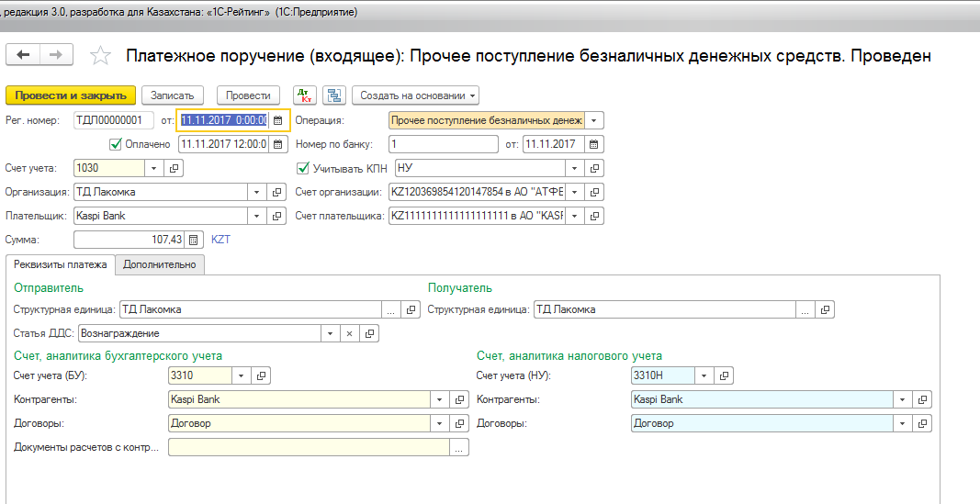This screenshot has height=504, width=980.
Task: Open the Счет плательщика item form
Action: tap(594, 216)
